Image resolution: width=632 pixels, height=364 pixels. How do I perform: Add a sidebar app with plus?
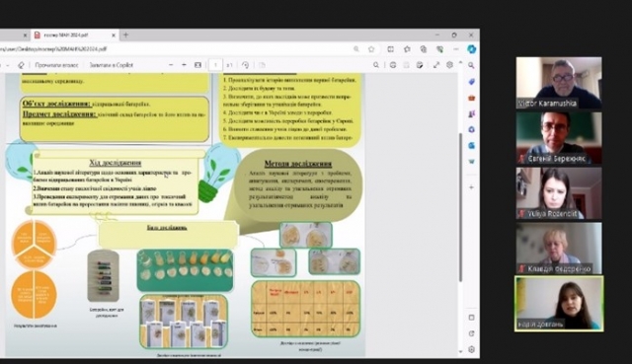coord(471,187)
